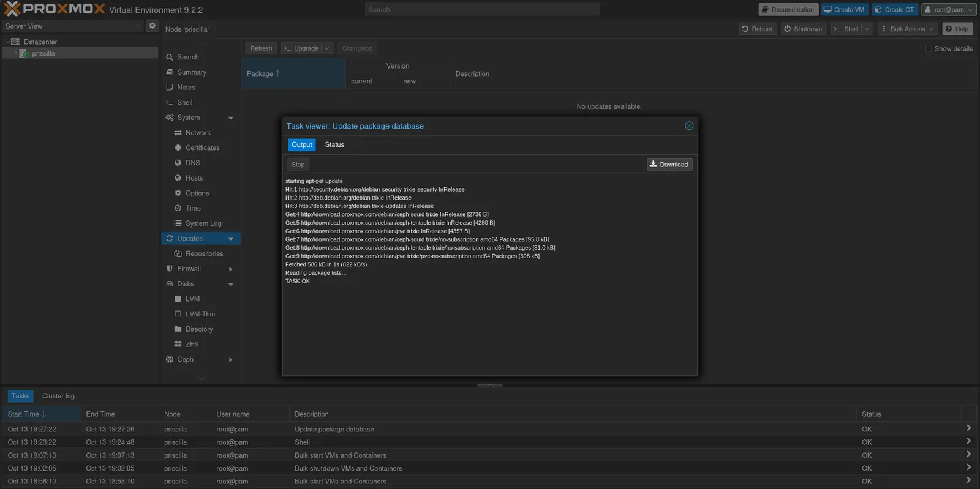The height and width of the screenshot is (489, 980).
Task: Collapse the System section arrow
Action: pos(231,118)
